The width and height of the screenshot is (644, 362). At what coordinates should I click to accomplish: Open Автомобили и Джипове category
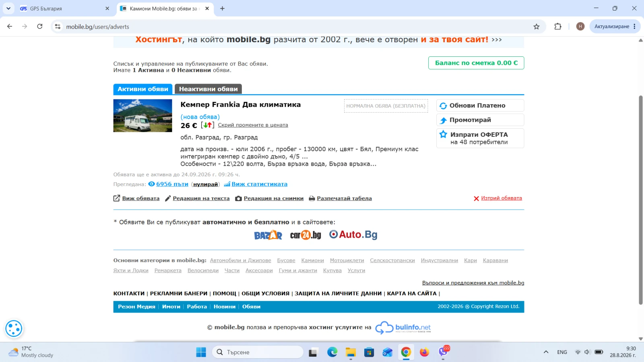tap(240, 261)
